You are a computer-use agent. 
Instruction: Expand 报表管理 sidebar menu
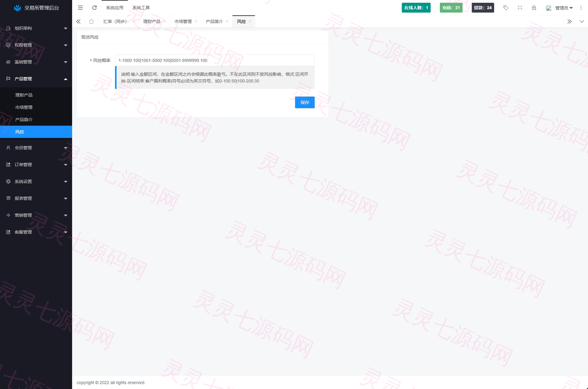pos(36,198)
